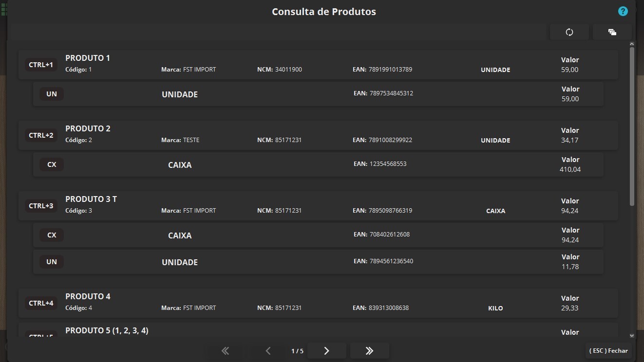This screenshot has width=644, height=362.
Task: Click the page indicator 1 / 5
Action: (x=297, y=351)
